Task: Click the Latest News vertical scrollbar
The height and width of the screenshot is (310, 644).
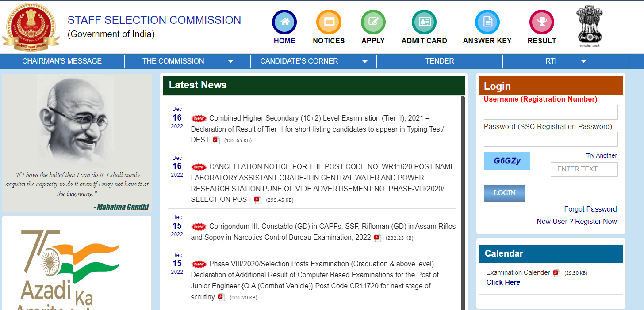Action: pyautogui.click(x=463, y=199)
